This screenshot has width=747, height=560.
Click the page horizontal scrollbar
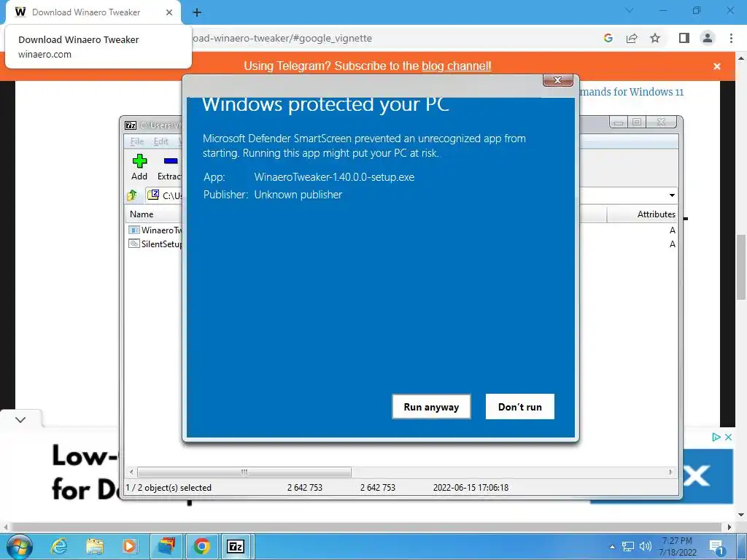pos(366,527)
